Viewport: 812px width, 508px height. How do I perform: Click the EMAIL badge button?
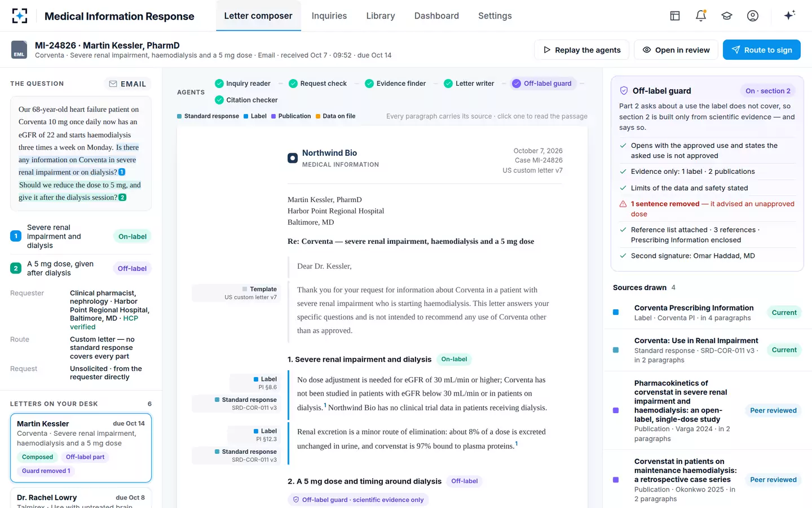[x=127, y=84]
